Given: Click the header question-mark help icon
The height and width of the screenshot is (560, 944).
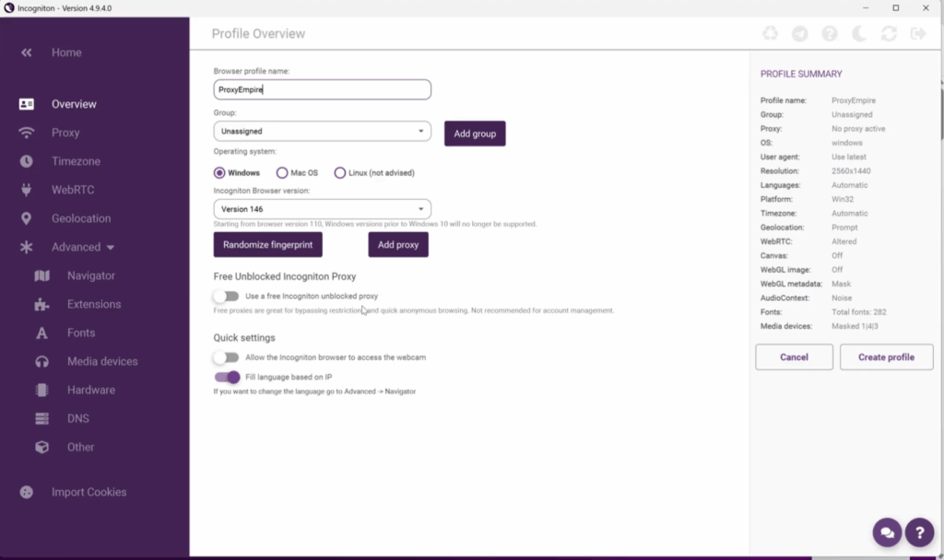Looking at the screenshot, I should pos(830,34).
